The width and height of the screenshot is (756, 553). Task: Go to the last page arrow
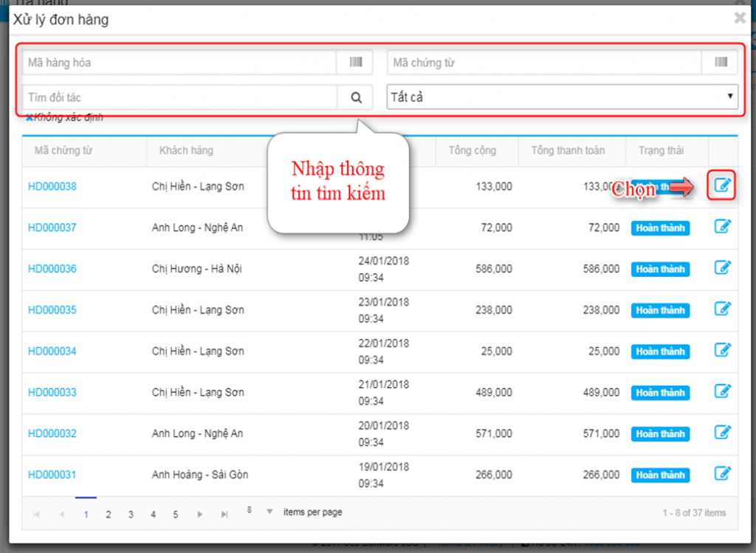pyautogui.click(x=224, y=515)
